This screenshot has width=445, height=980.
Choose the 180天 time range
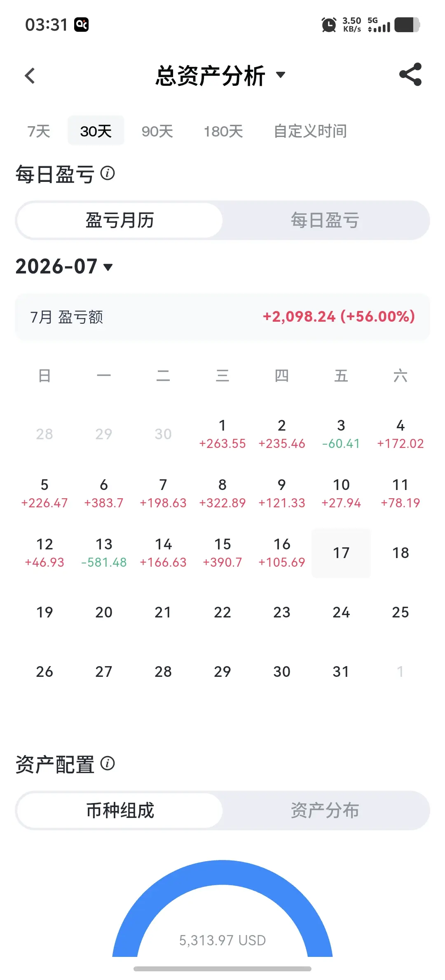223,131
